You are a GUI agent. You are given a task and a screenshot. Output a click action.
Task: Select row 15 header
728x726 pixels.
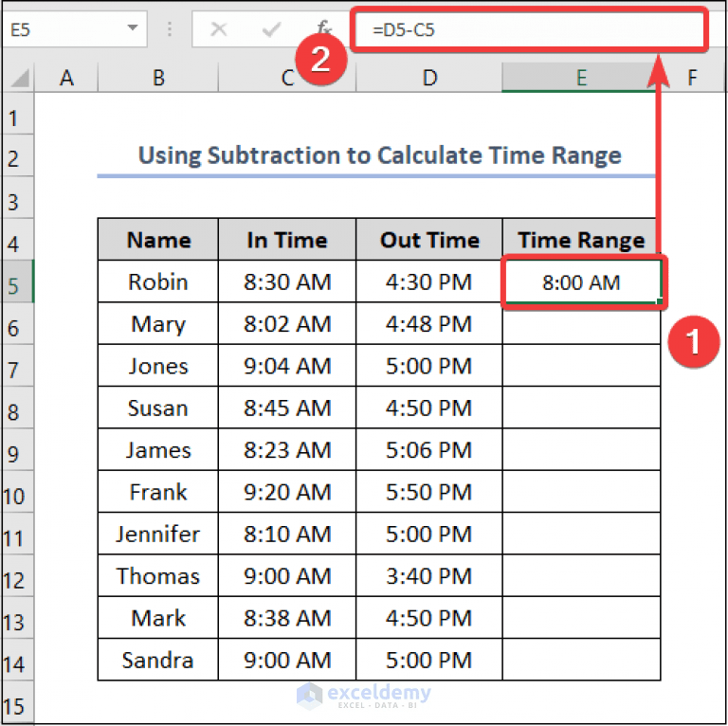click(18, 702)
